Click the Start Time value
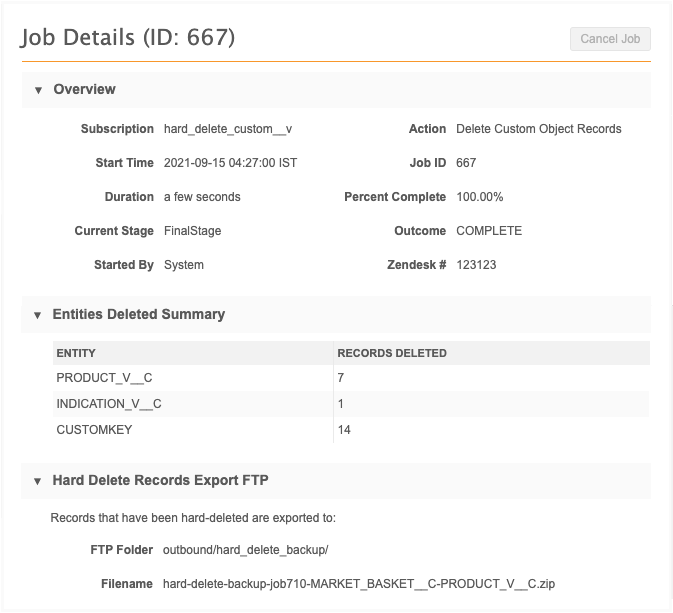The width and height of the screenshot is (673, 613). tap(230, 163)
